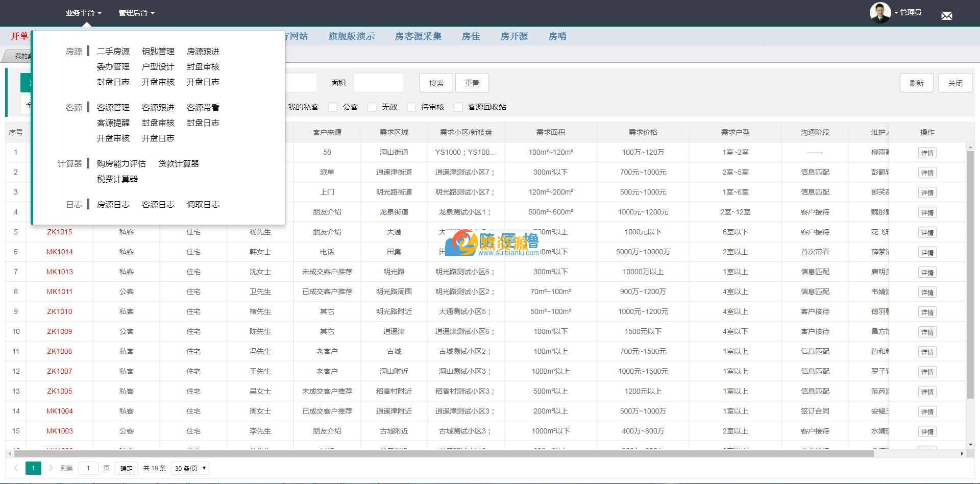Click the 搜索 search button

pyautogui.click(x=435, y=82)
